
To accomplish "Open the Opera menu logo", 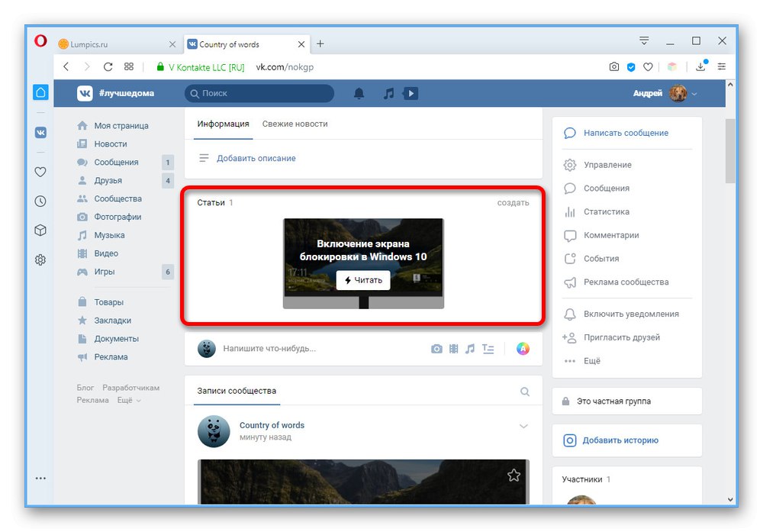I will tap(40, 41).
